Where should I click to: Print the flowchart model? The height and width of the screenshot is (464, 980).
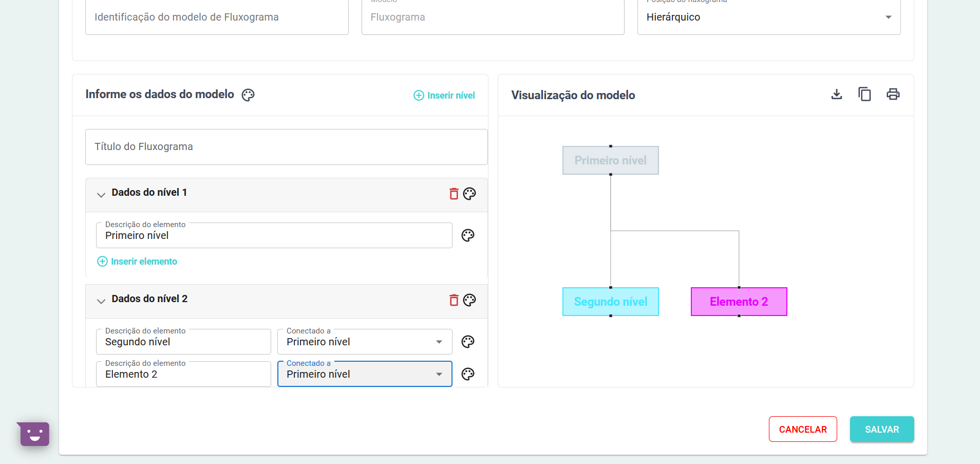(893, 94)
